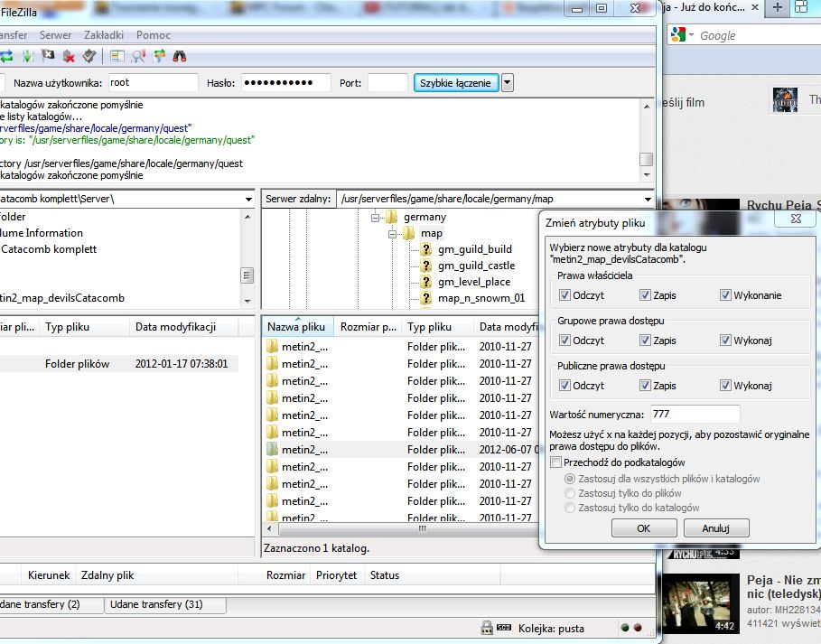Screen dimensions: 821x644
Task: Enable Przechodź do podkatalogów checkbox
Action: [x=556, y=462]
